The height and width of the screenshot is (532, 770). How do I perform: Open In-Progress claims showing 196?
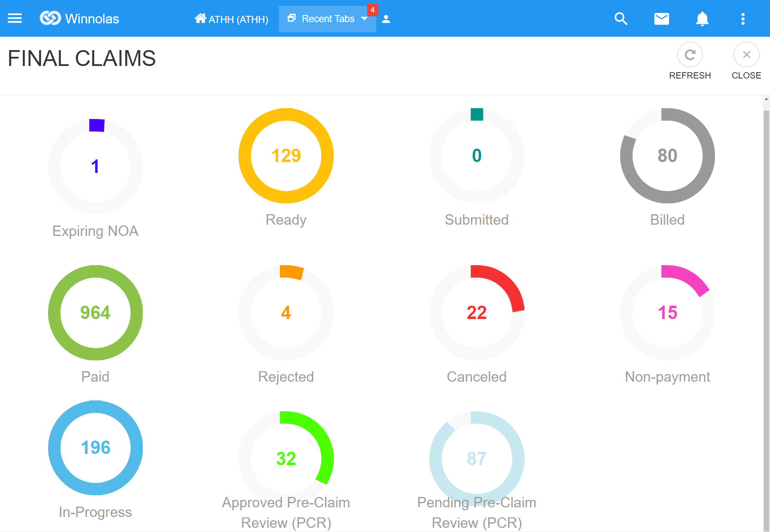pyautogui.click(x=95, y=448)
